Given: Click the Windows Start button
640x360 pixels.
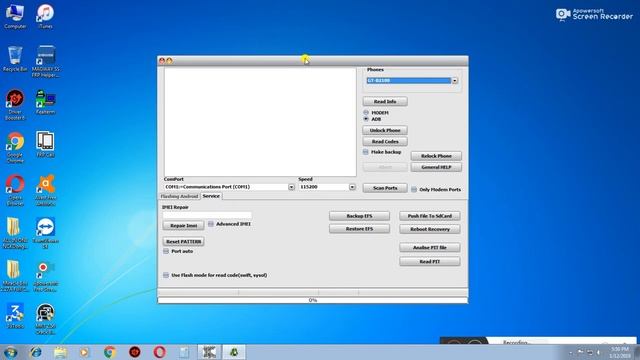Looking at the screenshot, I should tap(10, 352).
